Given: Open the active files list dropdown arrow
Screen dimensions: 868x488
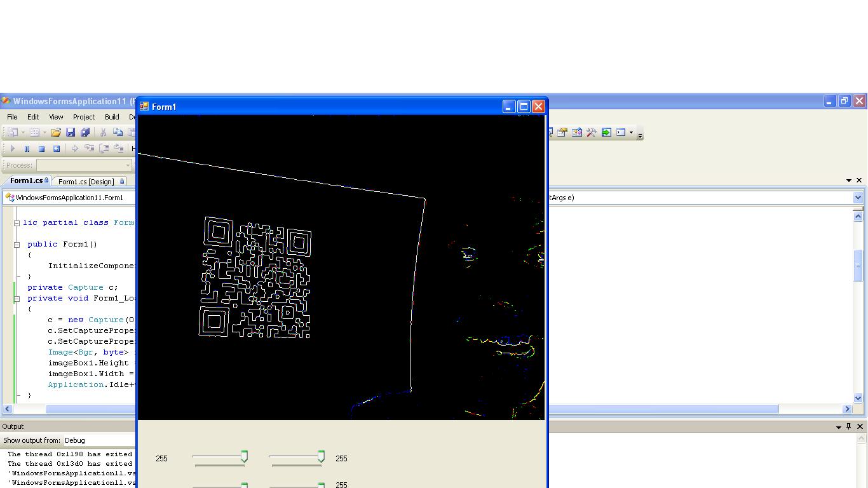Looking at the screenshot, I should point(849,180).
